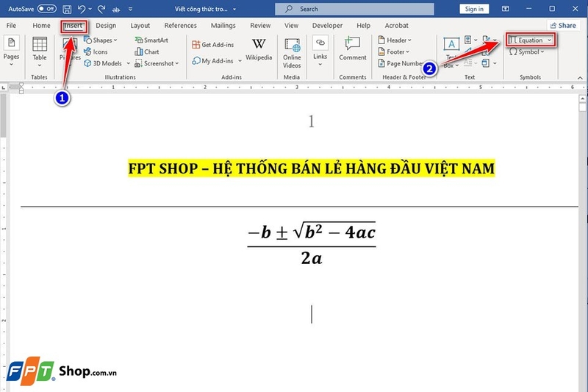Click the quadratic formula equation
Image resolution: width=588 pixels, height=392 pixels.
tap(311, 244)
